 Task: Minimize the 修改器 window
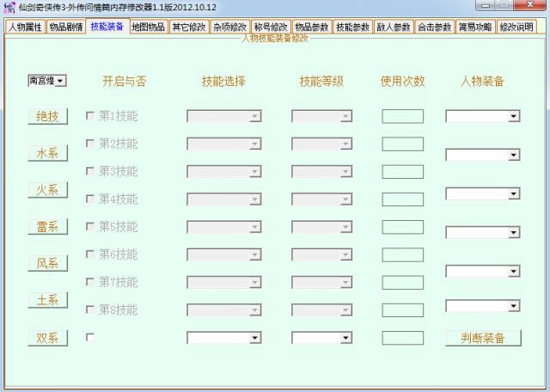tap(485, 5)
